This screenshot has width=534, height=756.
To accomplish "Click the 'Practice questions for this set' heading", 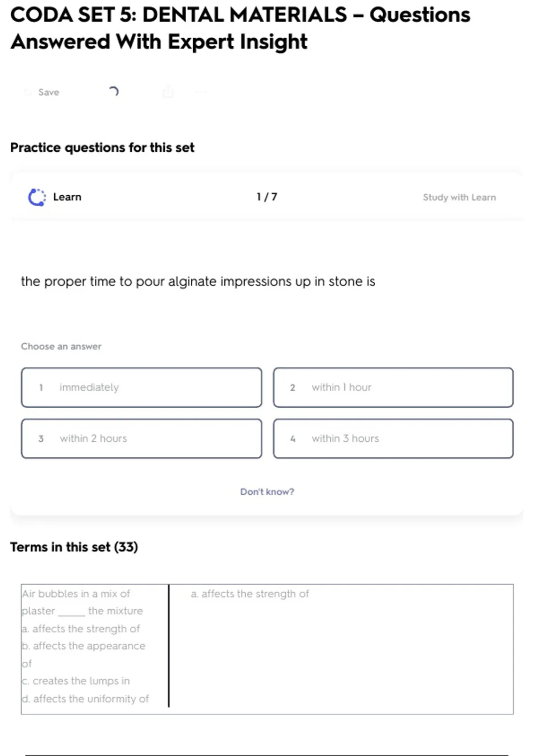I will (102, 148).
